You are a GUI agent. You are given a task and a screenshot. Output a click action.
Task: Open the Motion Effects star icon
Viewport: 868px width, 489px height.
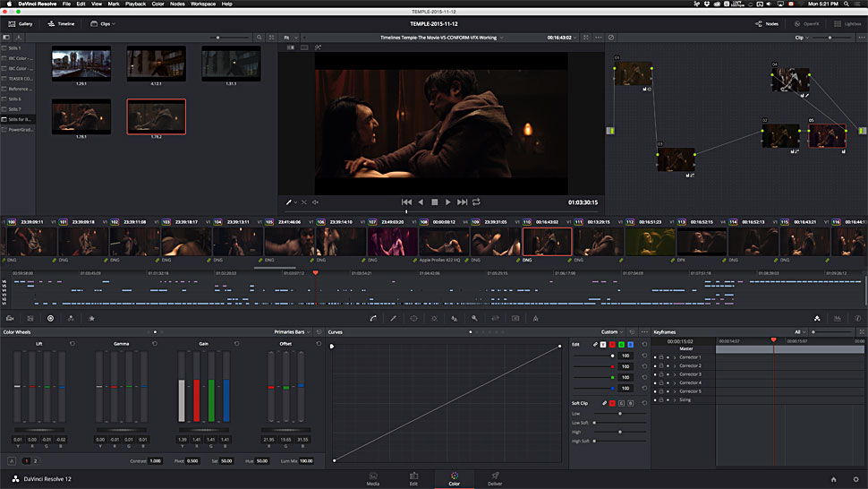tap(91, 319)
